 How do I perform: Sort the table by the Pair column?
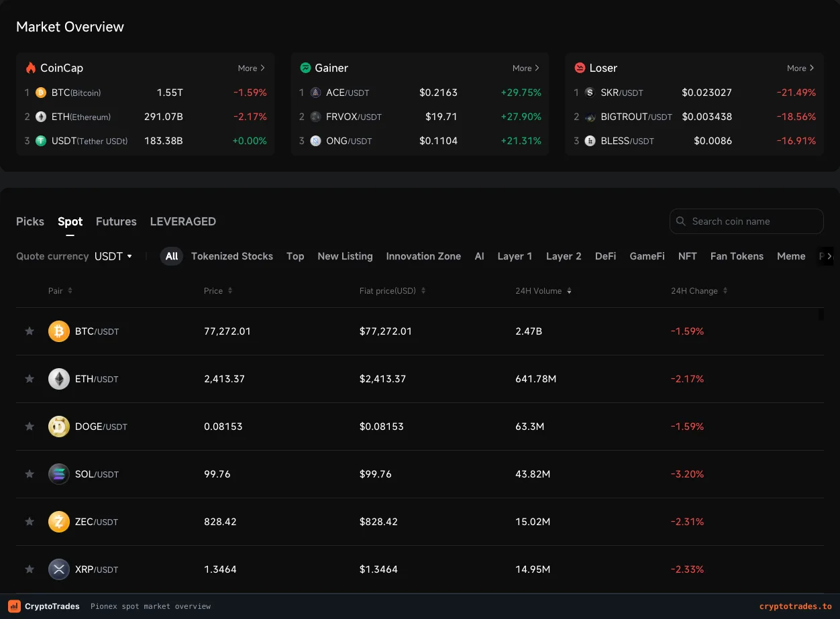pyautogui.click(x=60, y=291)
